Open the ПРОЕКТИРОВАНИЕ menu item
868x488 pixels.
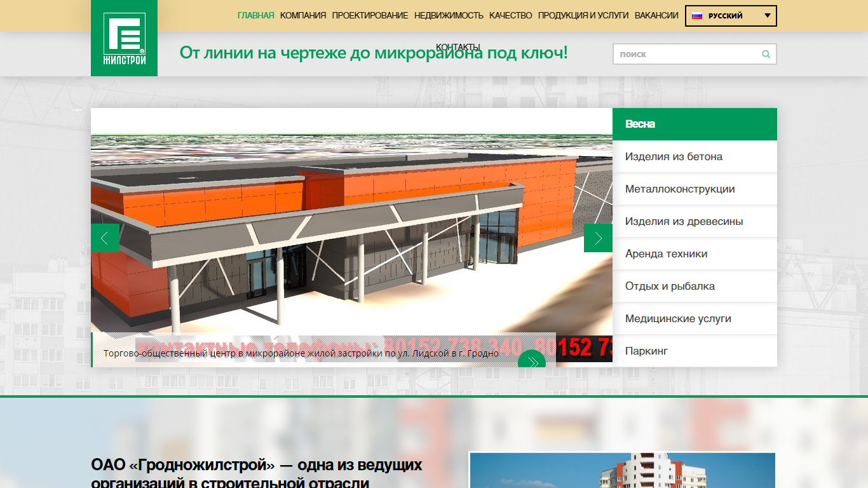pyautogui.click(x=370, y=15)
